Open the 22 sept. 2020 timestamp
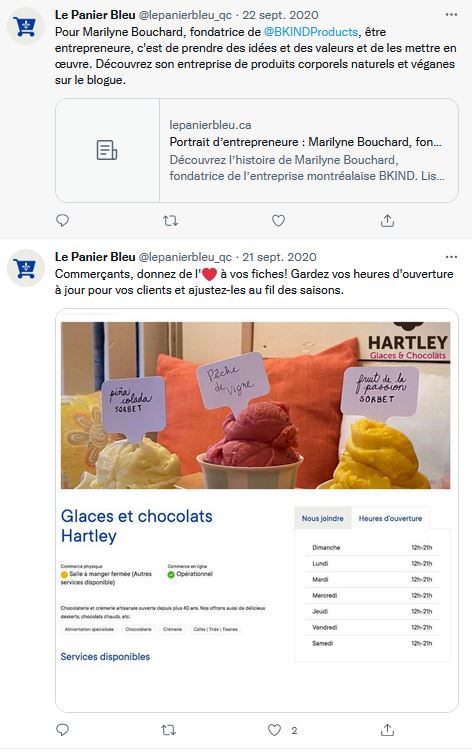The image size is (472, 754). click(280, 15)
